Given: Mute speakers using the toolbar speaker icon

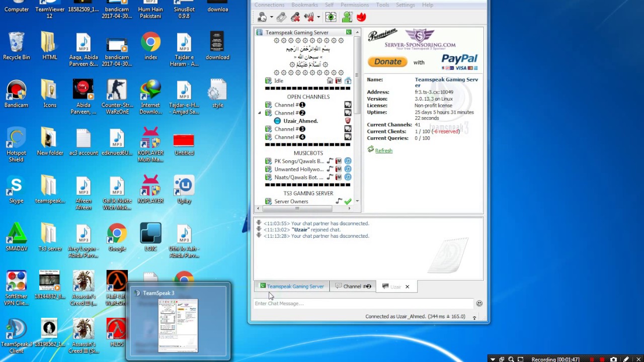Looking at the screenshot, I should pos(309,17).
